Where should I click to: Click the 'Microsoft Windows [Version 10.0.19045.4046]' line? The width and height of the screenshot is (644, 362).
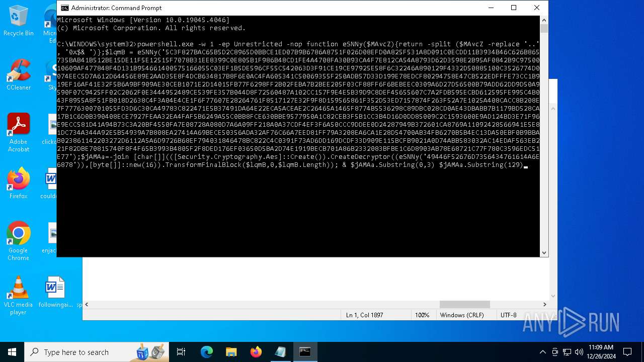[143, 20]
